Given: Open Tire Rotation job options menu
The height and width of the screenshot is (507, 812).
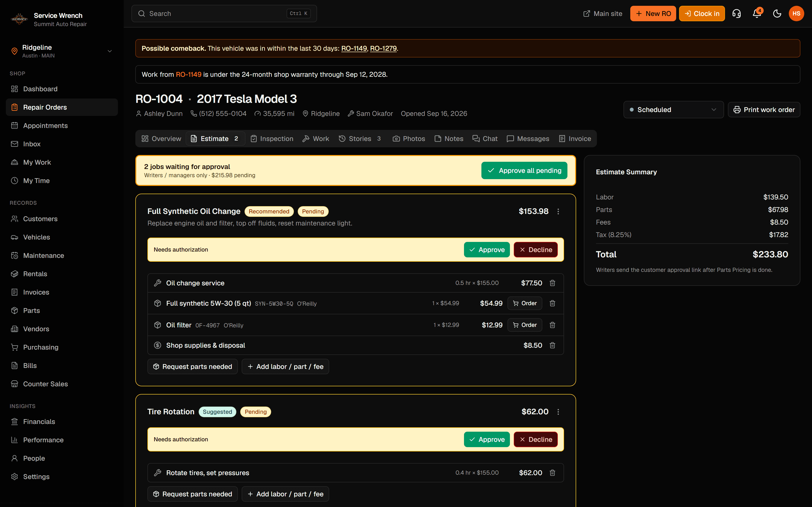Looking at the screenshot, I should click(x=558, y=412).
